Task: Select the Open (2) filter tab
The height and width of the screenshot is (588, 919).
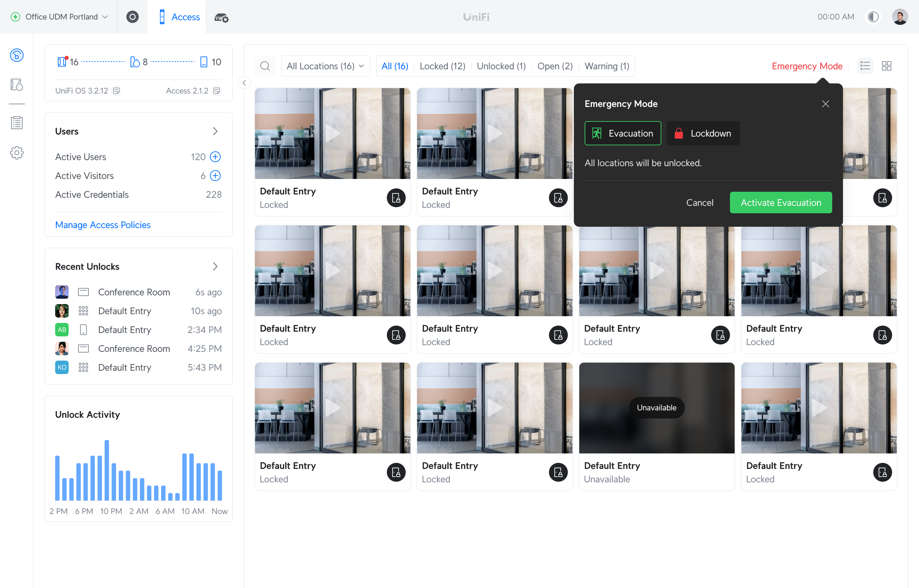Action: (555, 66)
